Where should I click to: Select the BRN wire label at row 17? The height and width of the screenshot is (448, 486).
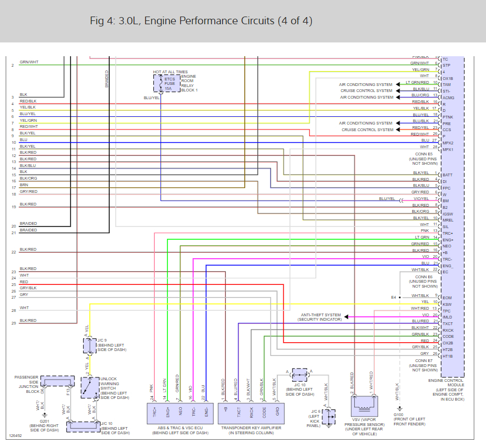[24, 185]
